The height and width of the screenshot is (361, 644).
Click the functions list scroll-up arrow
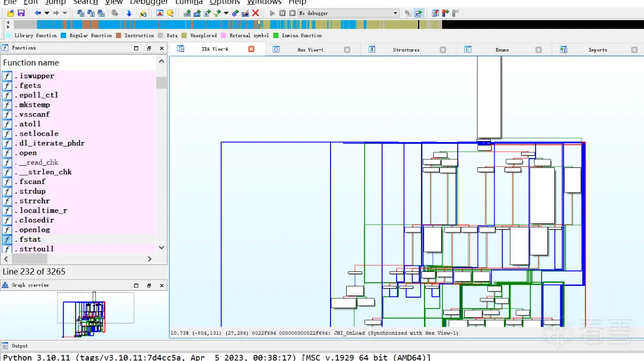click(x=162, y=62)
